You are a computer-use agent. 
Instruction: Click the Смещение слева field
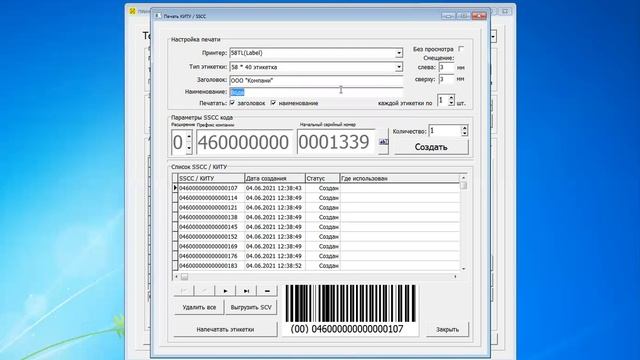446,67
